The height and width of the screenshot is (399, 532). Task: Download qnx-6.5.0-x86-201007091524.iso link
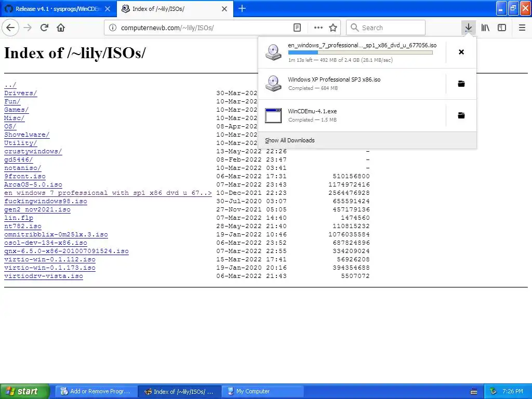66,251
